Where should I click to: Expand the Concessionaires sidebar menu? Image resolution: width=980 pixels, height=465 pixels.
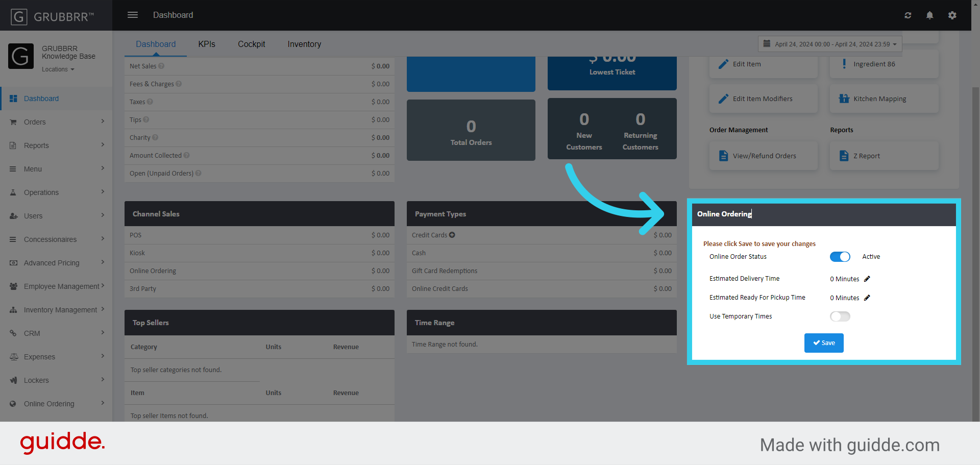coord(56,239)
